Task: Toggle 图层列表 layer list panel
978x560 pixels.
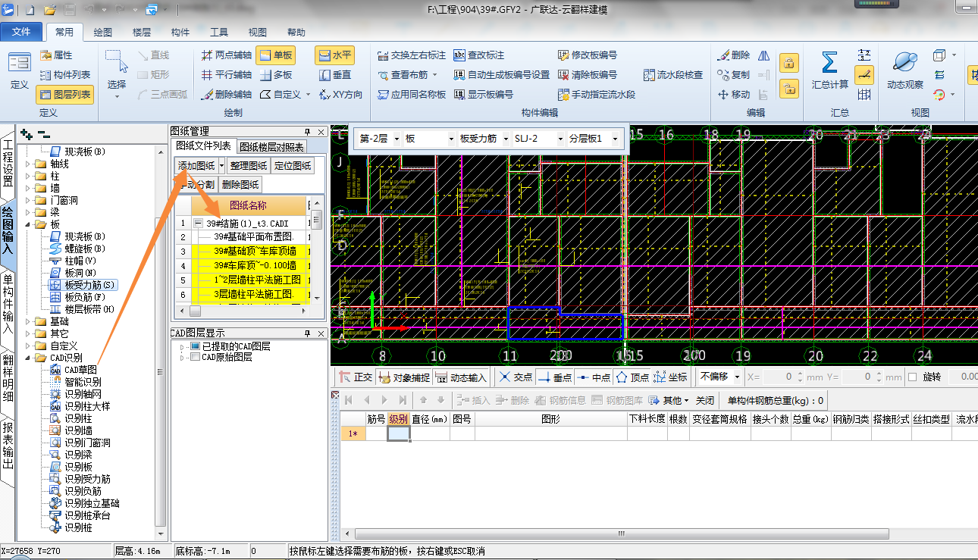Action: [64, 95]
